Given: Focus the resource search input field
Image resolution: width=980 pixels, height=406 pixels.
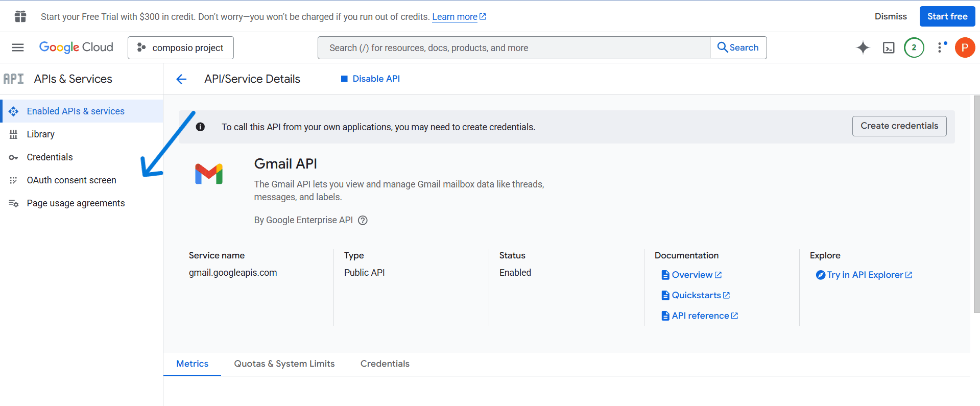Looking at the screenshot, I should click(514, 47).
